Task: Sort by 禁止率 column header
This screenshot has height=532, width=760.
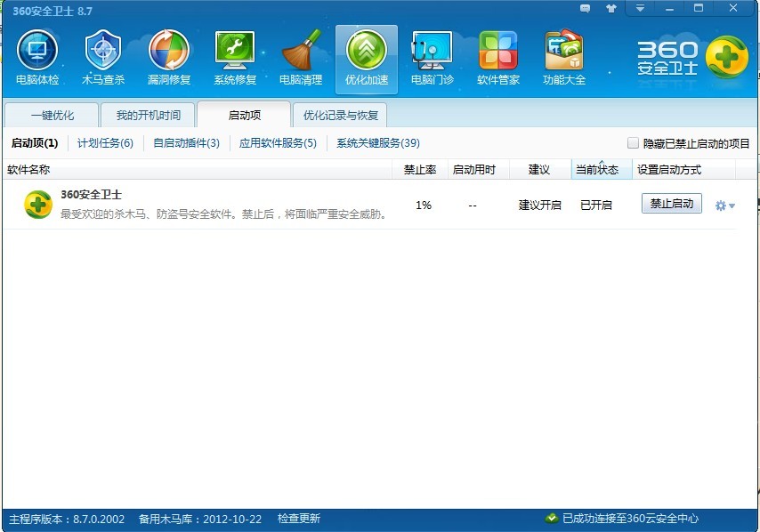Action: pos(420,170)
